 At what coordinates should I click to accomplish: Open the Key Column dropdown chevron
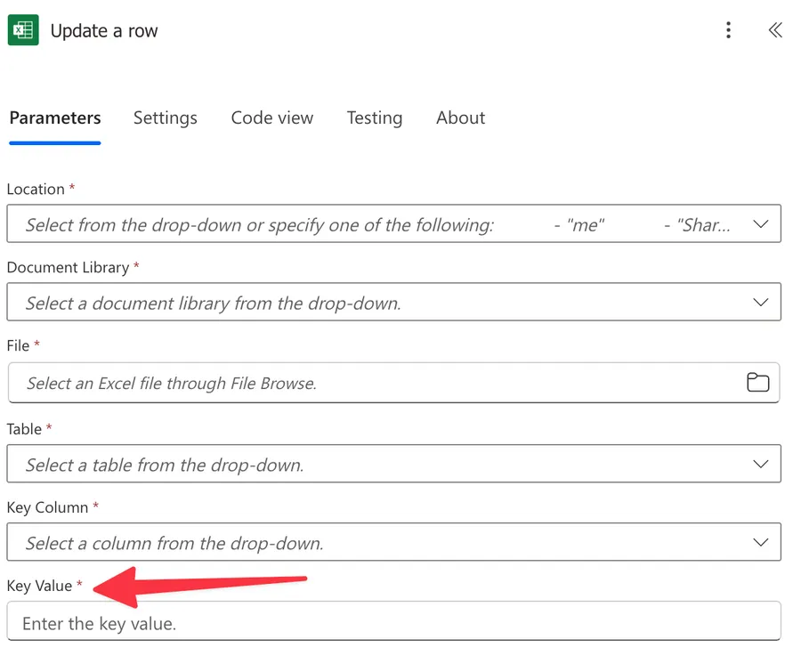coord(761,542)
